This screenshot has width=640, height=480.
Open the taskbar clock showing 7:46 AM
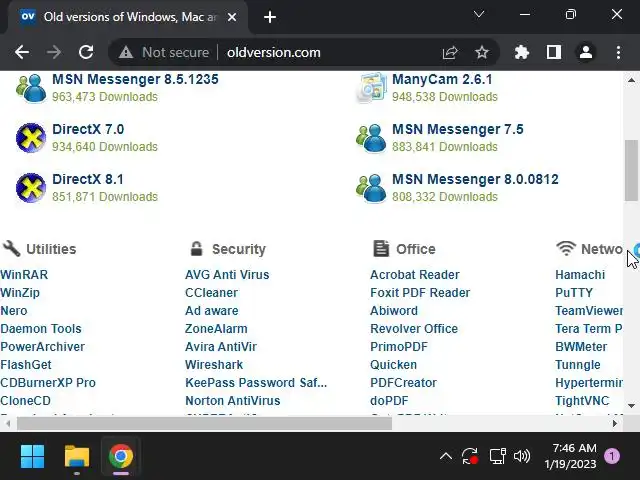pyautogui.click(x=570, y=456)
